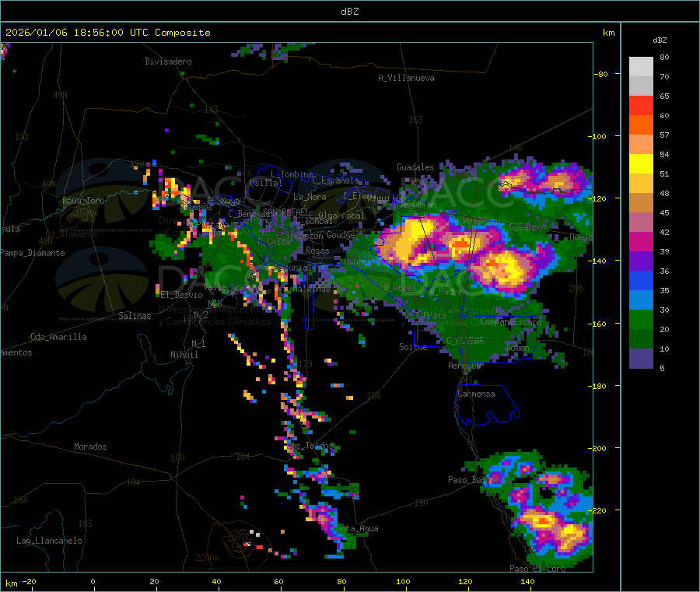
Task: Click the Carmensa town label
Action: tap(475, 394)
